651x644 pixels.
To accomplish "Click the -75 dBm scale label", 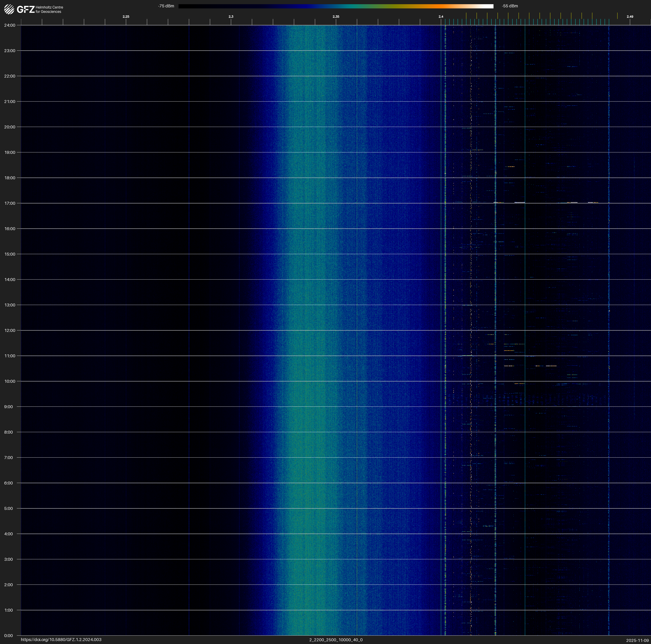I will pyautogui.click(x=166, y=6).
